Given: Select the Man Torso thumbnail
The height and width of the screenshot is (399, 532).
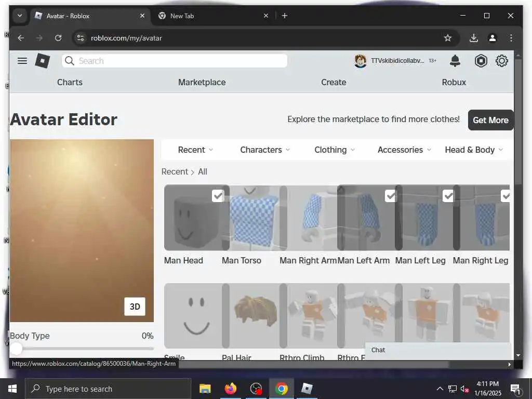Looking at the screenshot, I should (x=255, y=218).
